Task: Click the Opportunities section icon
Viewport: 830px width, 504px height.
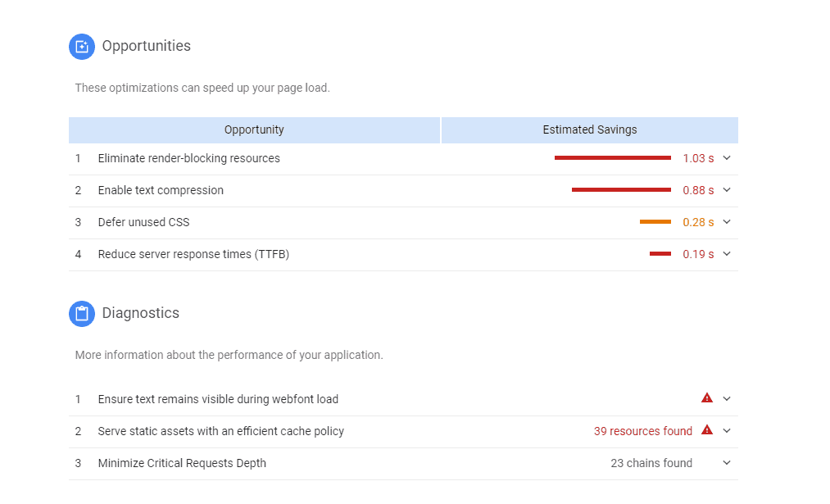Action: point(82,47)
